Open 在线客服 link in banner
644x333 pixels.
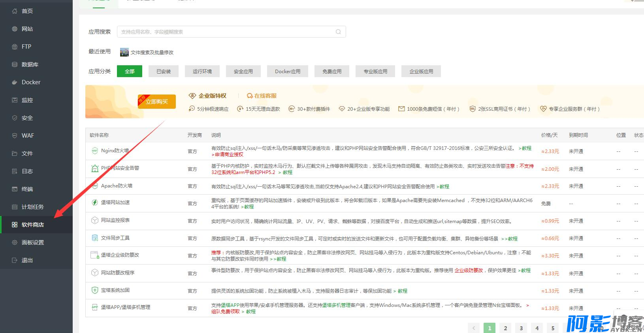point(262,96)
